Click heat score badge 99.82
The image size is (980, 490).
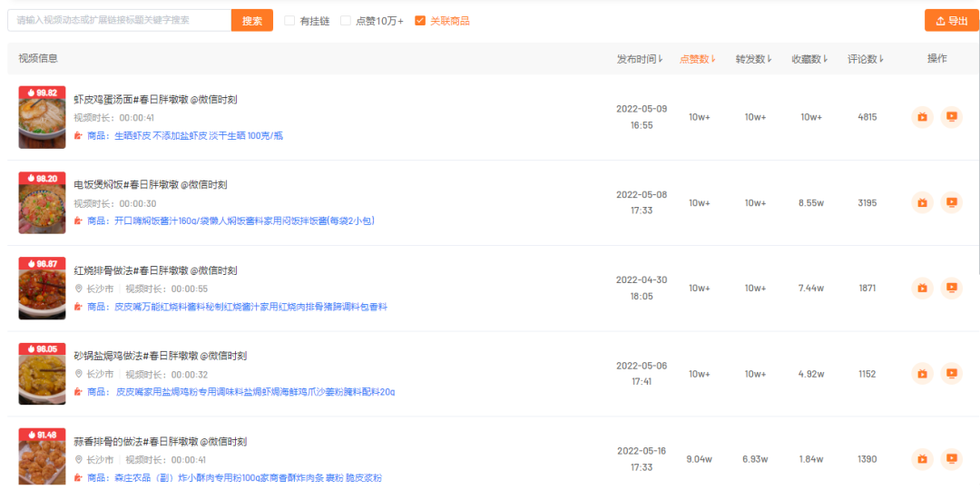pyautogui.click(x=42, y=93)
